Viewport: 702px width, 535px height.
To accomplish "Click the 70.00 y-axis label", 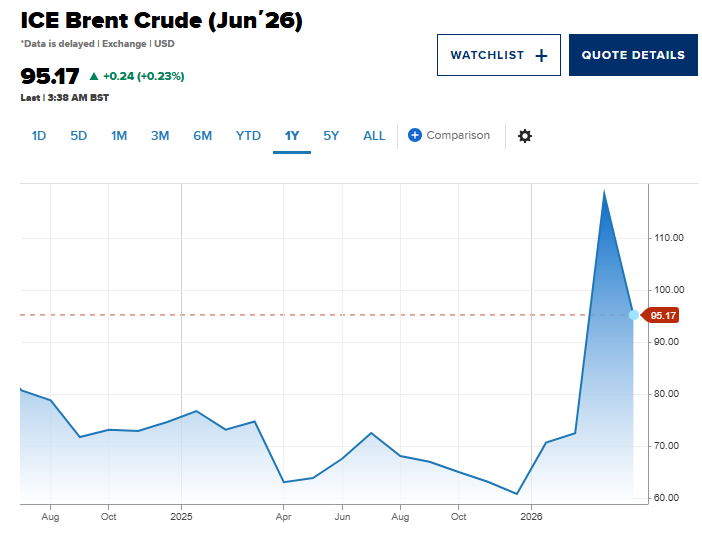I will (x=666, y=445).
